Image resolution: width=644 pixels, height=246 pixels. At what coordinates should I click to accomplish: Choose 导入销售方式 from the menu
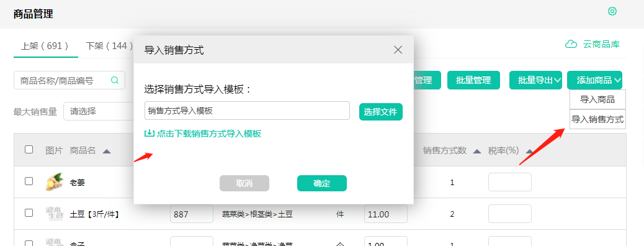click(597, 120)
